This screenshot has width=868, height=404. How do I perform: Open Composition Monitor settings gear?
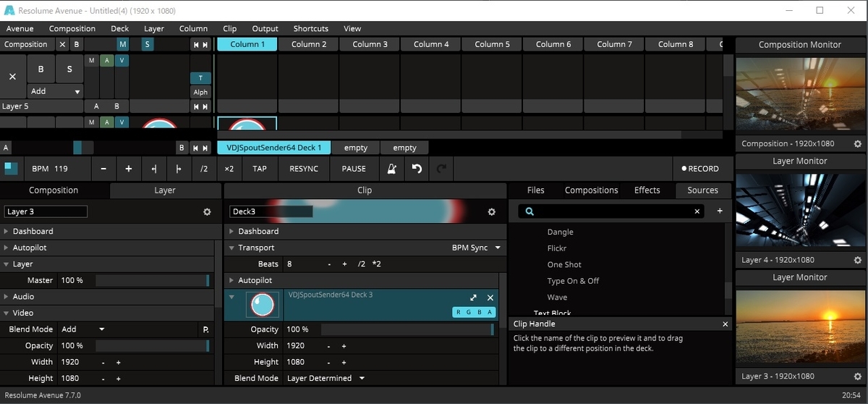pyautogui.click(x=858, y=143)
